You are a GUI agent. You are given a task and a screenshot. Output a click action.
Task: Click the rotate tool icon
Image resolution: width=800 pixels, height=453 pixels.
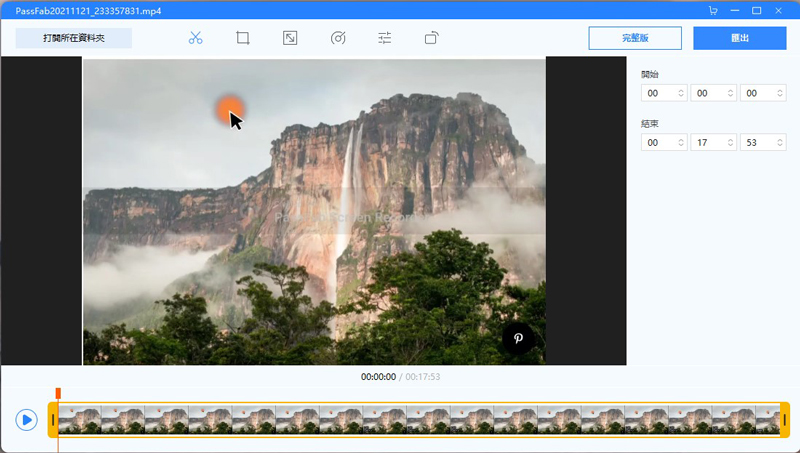[432, 38]
